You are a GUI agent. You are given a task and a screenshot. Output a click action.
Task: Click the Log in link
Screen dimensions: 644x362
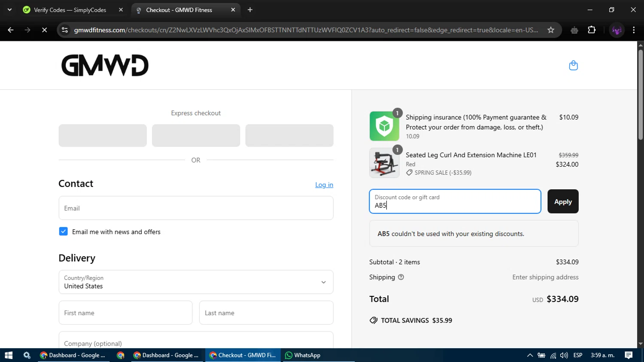point(324,185)
